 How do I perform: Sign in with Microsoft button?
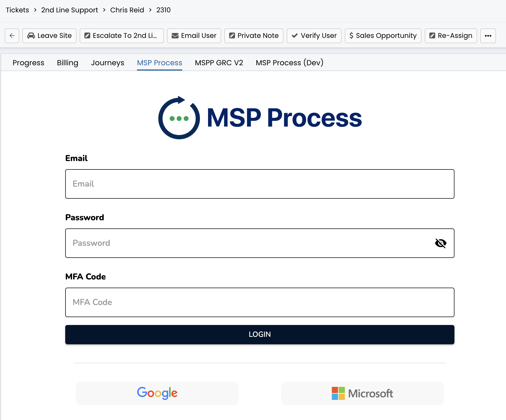click(362, 393)
